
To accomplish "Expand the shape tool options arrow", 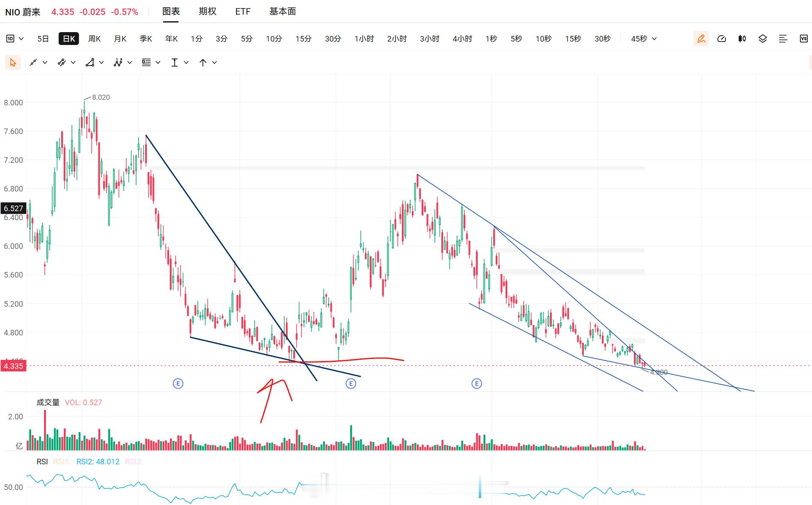I will pyautogui.click(x=101, y=63).
